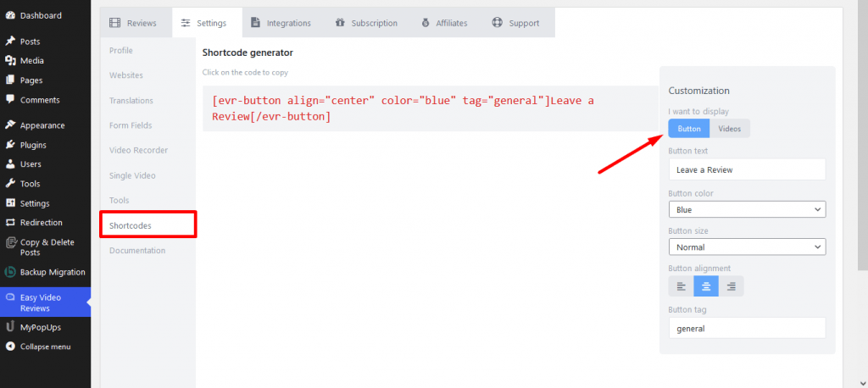Click Collapse menu label

click(46, 346)
